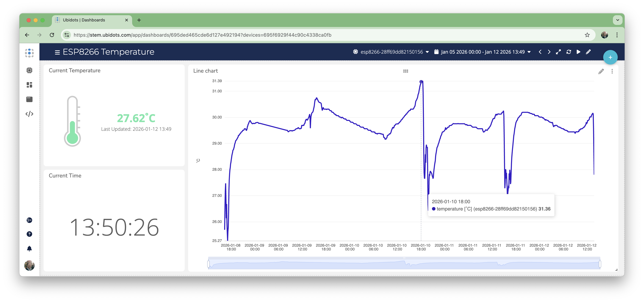Select the apps window icon in sidebar

pyautogui.click(x=30, y=99)
